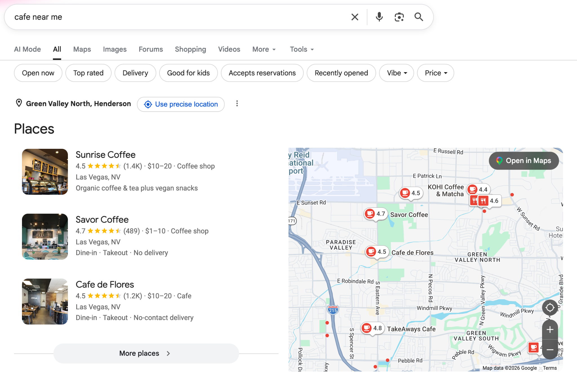This screenshot has height=392, width=577.
Task: Click the Sunrise Coffee photo thumbnail
Action: tap(45, 172)
